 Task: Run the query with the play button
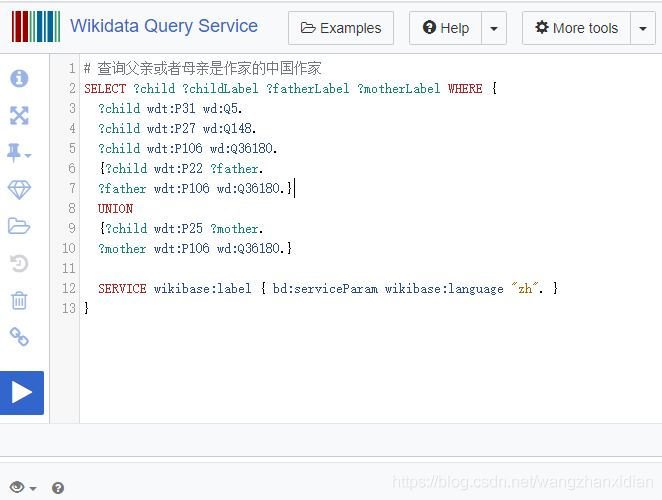click(x=21, y=392)
